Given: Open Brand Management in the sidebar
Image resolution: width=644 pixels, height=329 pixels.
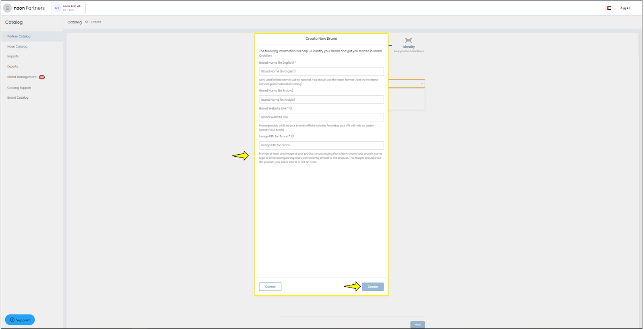Looking at the screenshot, I should (22, 77).
